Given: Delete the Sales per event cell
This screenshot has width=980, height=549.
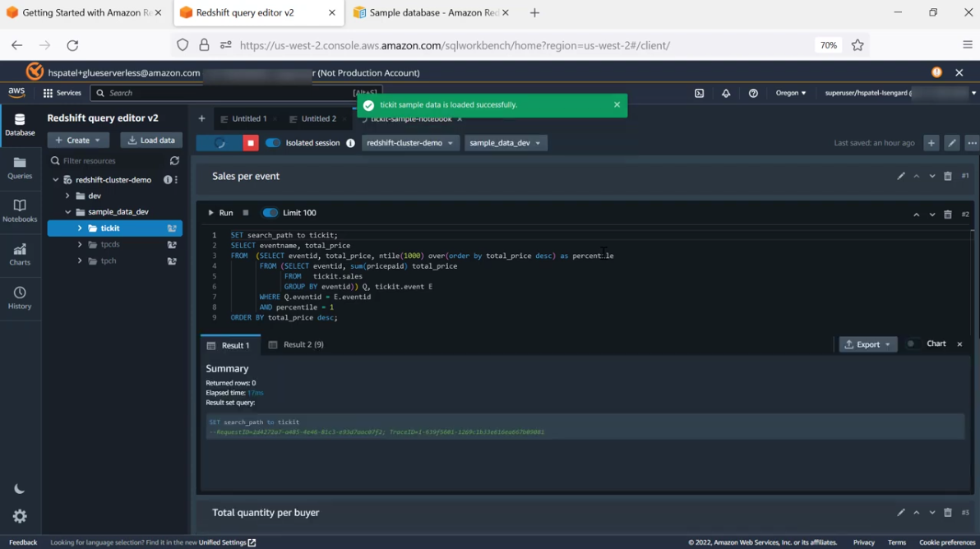Looking at the screenshot, I should click(x=947, y=176).
